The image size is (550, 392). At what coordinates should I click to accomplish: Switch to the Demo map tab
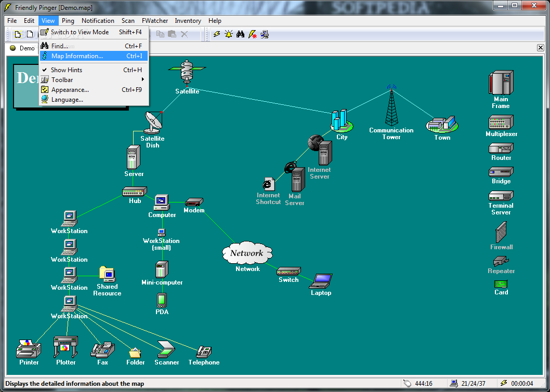click(x=22, y=48)
